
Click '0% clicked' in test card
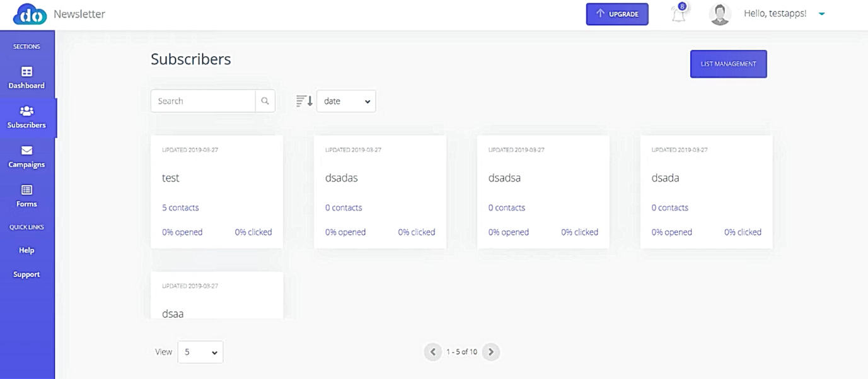(253, 232)
